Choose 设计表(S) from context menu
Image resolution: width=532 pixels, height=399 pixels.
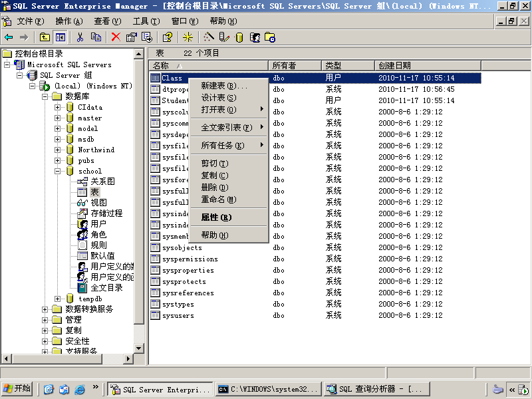point(229,98)
